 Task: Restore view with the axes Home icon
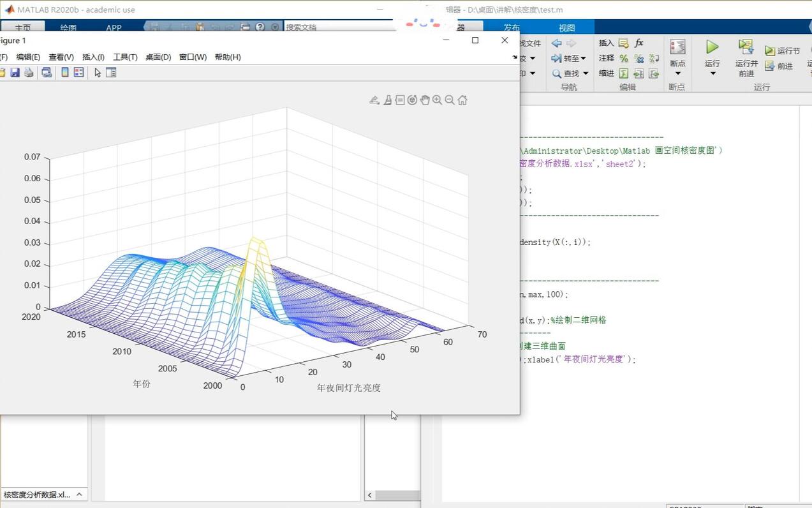pos(462,100)
